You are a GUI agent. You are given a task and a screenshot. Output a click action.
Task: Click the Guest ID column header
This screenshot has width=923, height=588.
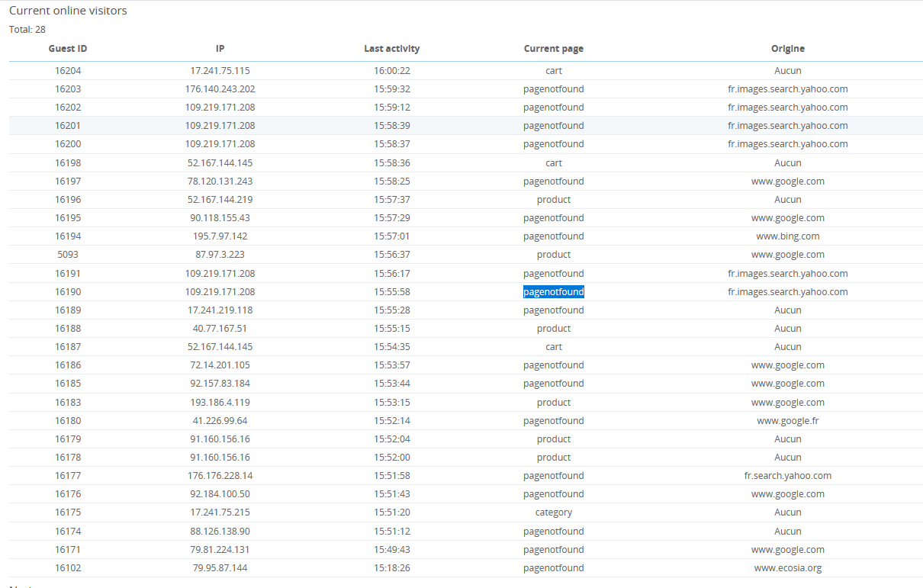tap(68, 49)
